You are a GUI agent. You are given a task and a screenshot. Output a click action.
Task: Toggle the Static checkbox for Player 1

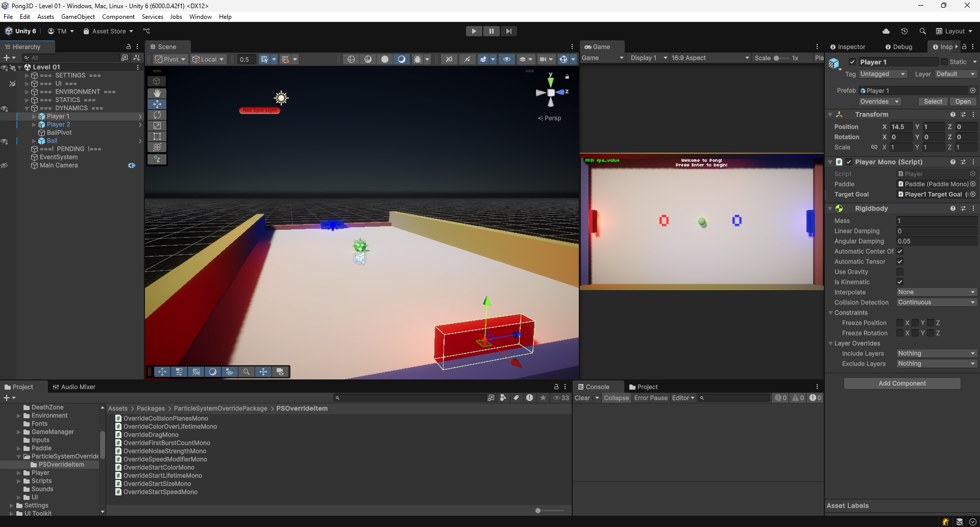(x=944, y=62)
